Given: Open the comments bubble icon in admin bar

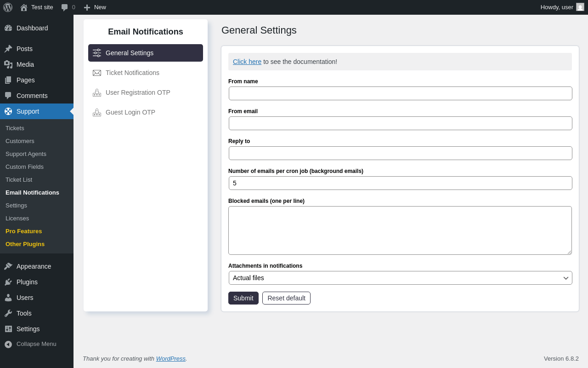Looking at the screenshot, I should [64, 7].
